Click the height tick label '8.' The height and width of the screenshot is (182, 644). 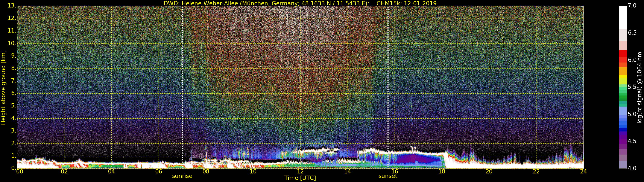[14, 68]
